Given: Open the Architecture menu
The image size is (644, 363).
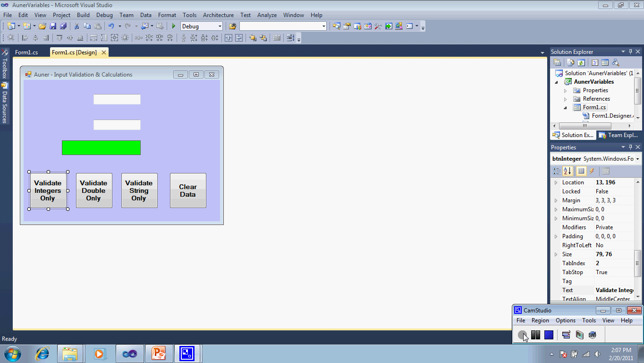Looking at the screenshot, I should click(218, 15).
